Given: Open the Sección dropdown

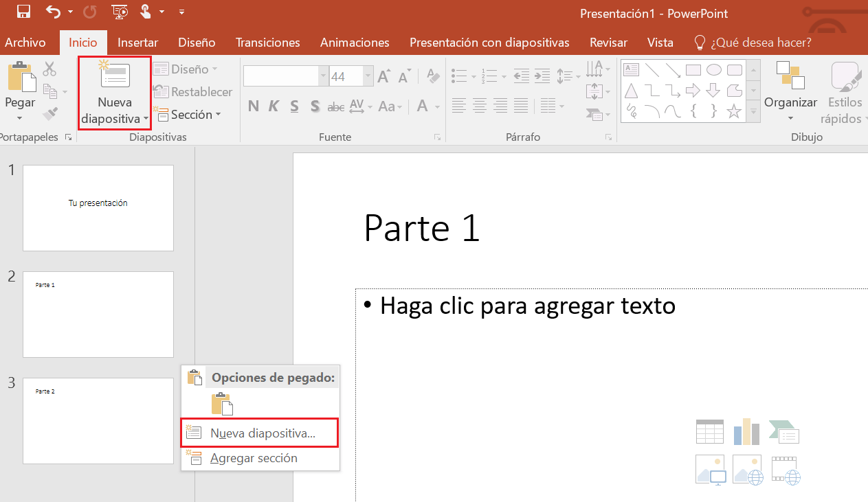Looking at the screenshot, I should (x=188, y=115).
